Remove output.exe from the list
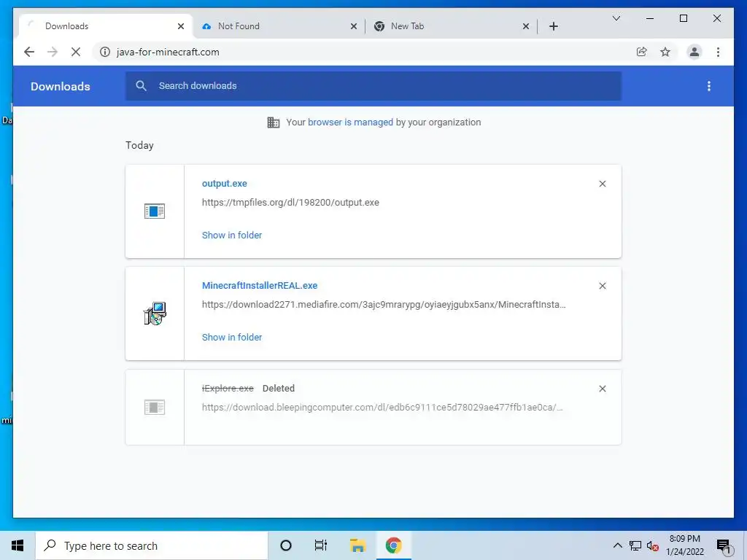The image size is (747, 560). pos(602,184)
